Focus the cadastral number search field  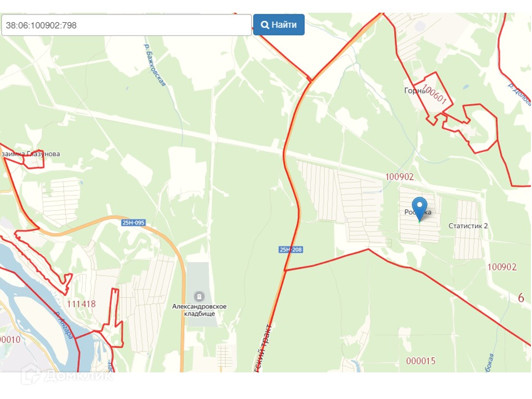pos(126,25)
